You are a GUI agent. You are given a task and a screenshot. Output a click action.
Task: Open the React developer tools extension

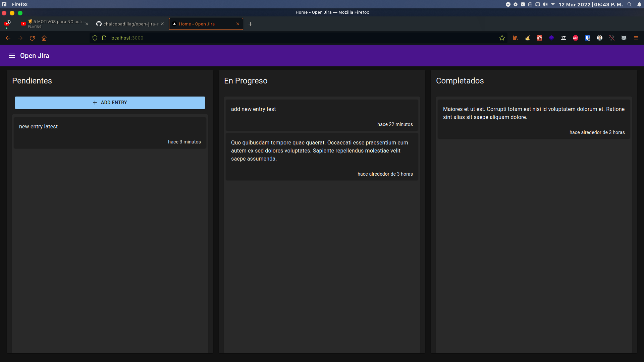pos(539,38)
